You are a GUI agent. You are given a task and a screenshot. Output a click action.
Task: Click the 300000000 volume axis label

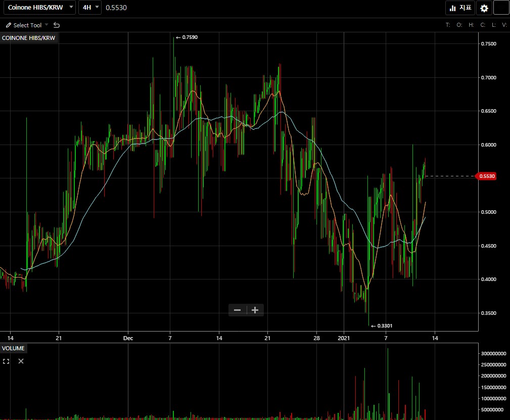[x=493, y=353]
